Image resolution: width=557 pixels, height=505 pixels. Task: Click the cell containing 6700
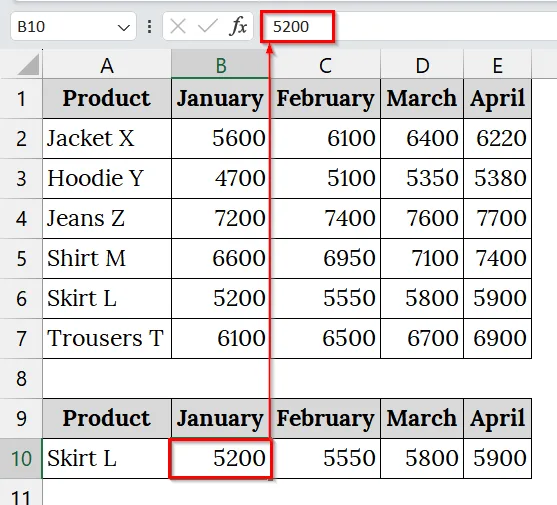(x=422, y=338)
